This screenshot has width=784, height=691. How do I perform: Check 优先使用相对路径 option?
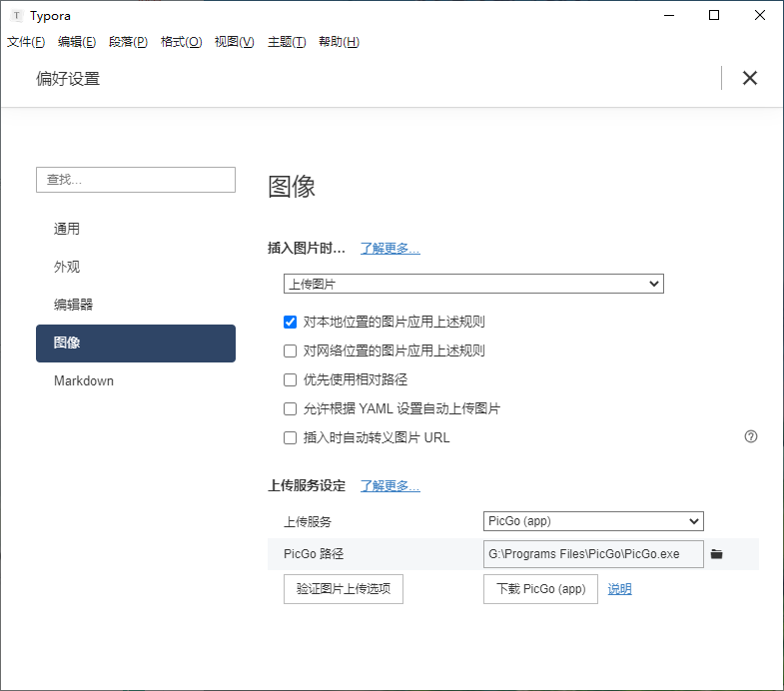[290, 380]
